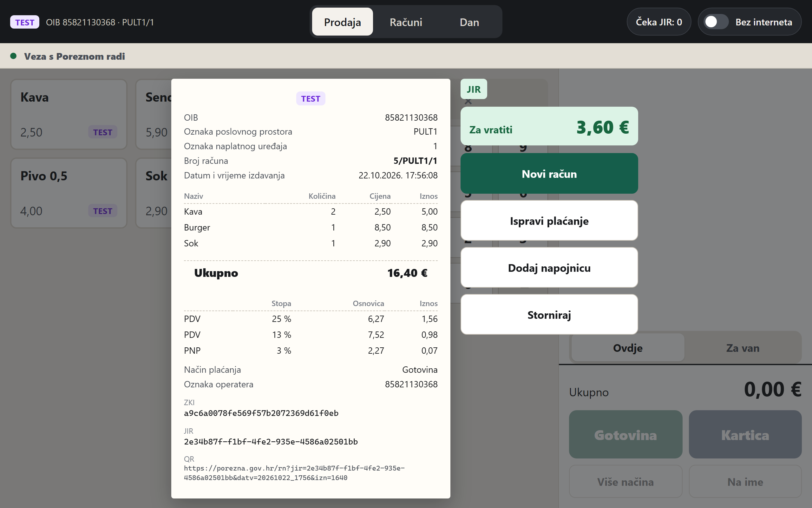The height and width of the screenshot is (508, 812).
Task: Click date 22.10.2026. 17:56:08
Action: coord(398,175)
